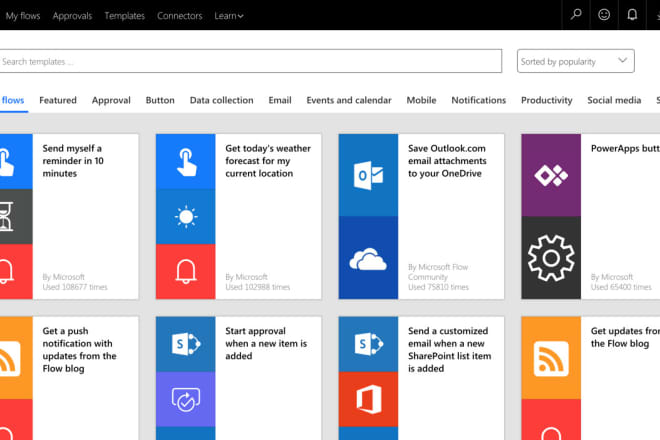This screenshot has height=440, width=660.
Task: Open the notifications bell in header
Action: pyautogui.click(x=632, y=15)
